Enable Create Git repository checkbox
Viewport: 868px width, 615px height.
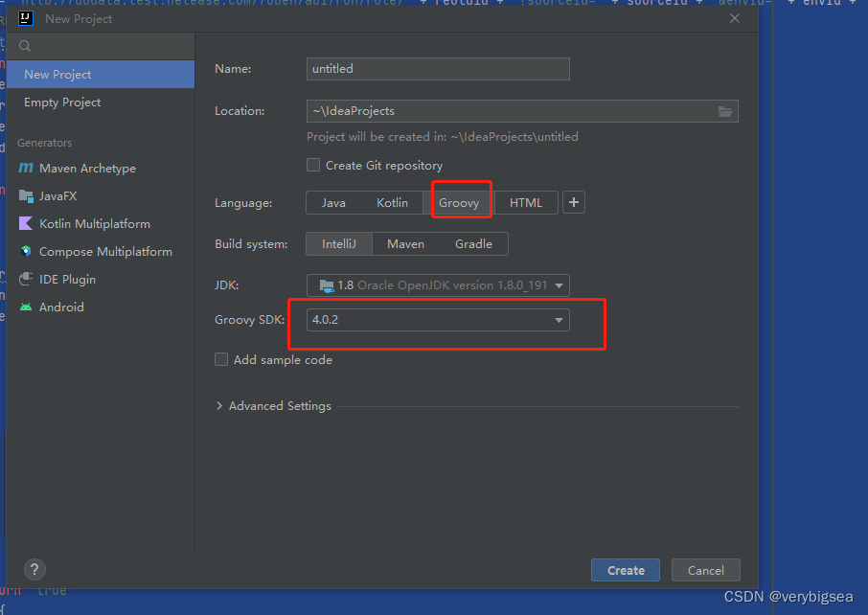click(x=313, y=165)
